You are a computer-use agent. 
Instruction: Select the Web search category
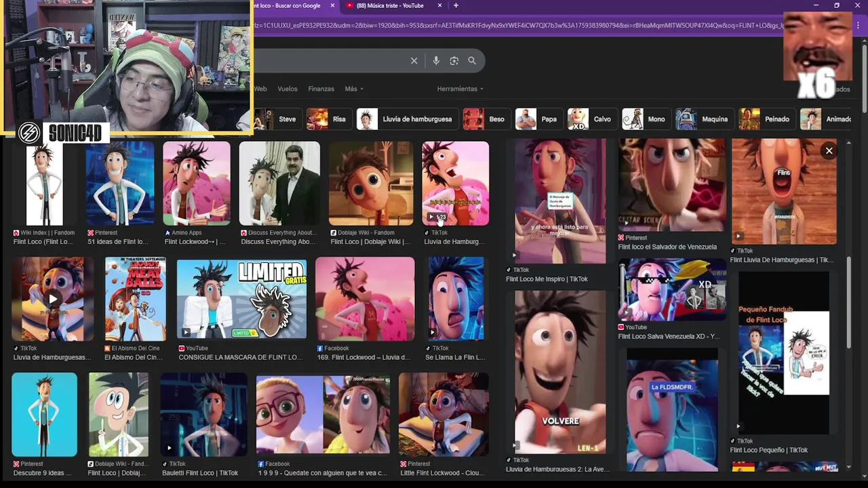click(260, 89)
